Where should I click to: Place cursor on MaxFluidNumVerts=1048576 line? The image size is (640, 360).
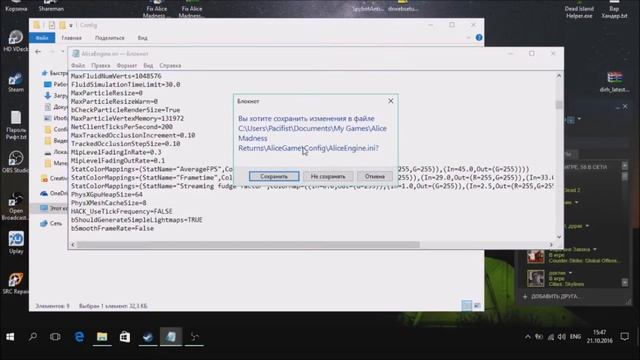(x=116, y=76)
